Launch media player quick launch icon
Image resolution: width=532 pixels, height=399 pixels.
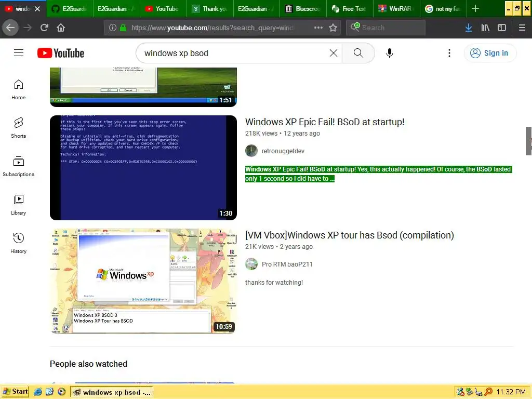[x=61, y=392]
